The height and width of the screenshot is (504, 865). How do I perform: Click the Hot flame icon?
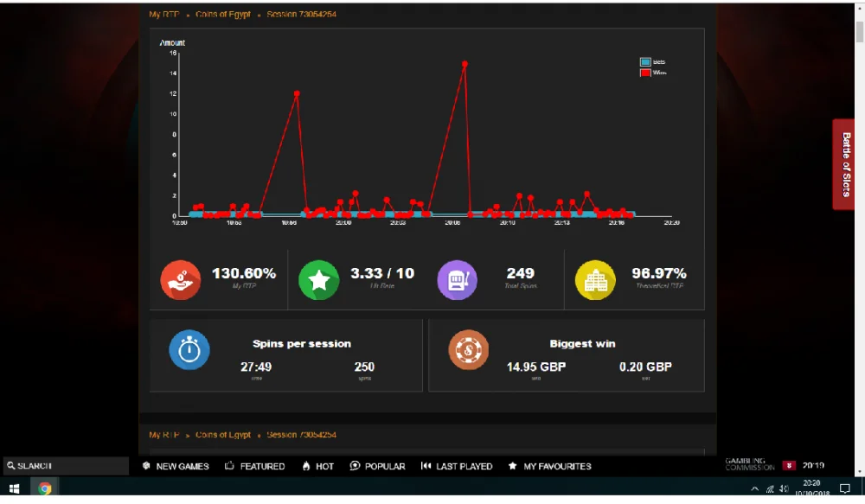[x=306, y=466]
